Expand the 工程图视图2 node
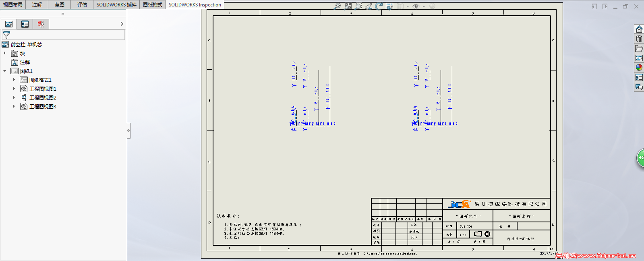 14,97
